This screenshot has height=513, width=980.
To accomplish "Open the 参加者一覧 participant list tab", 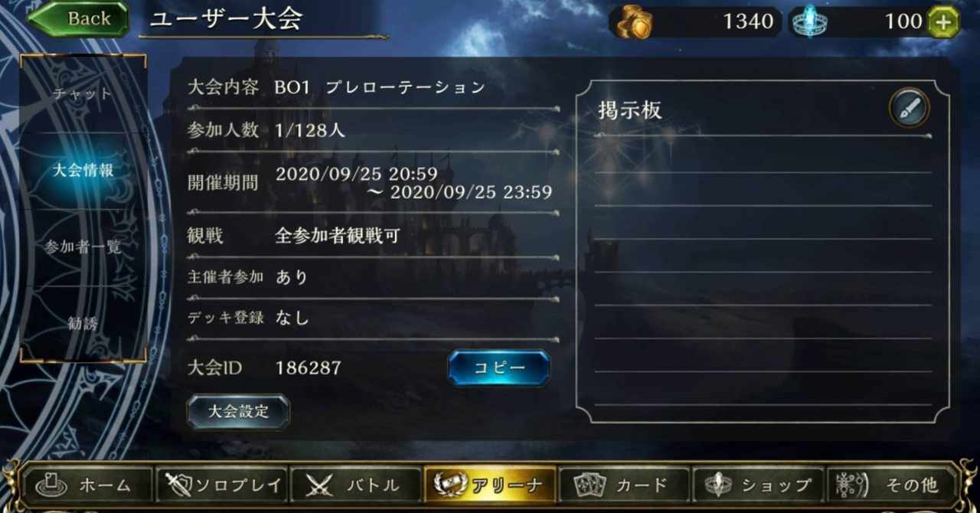I will coord(83,247).
